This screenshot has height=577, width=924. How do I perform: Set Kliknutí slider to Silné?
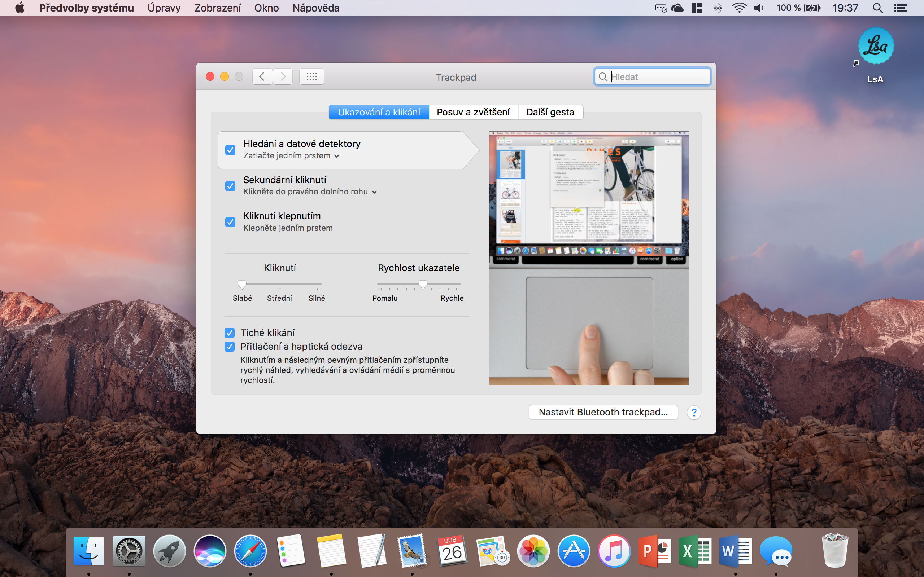317,284
